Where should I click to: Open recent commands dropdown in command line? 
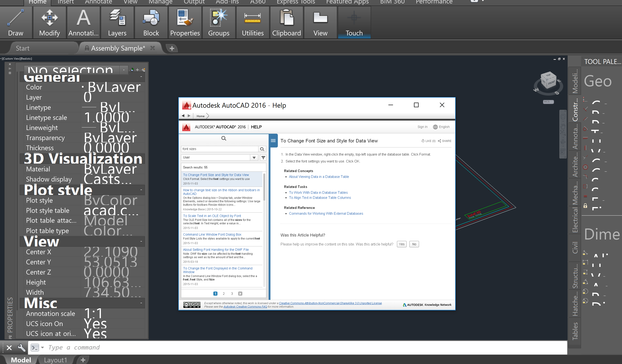coord(42,347)
